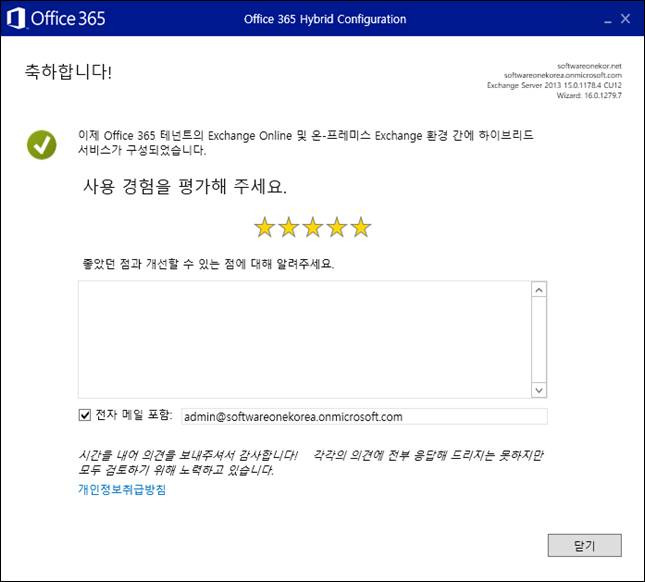645x582 pixels.
Task: Select the third rating star
Action: point(313,227)
